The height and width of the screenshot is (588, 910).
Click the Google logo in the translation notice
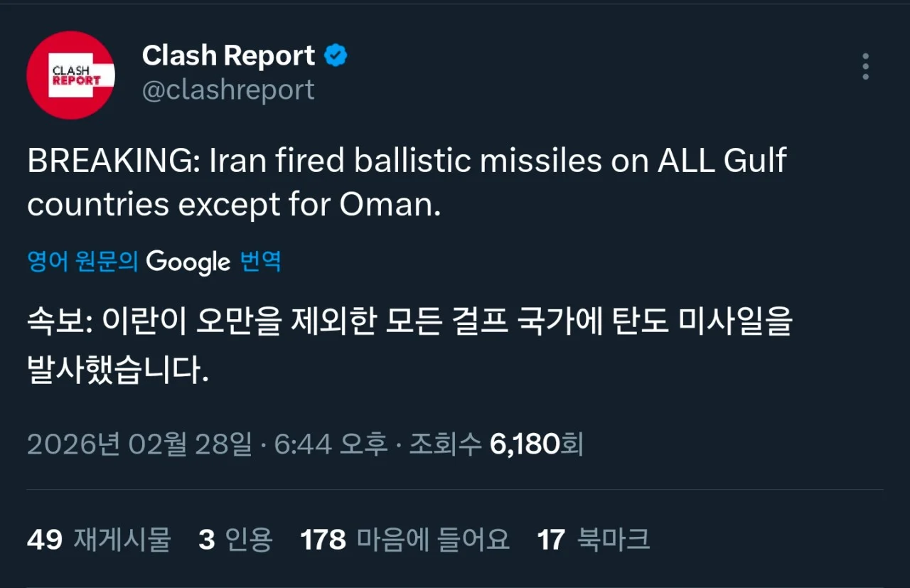coord(188,262)
